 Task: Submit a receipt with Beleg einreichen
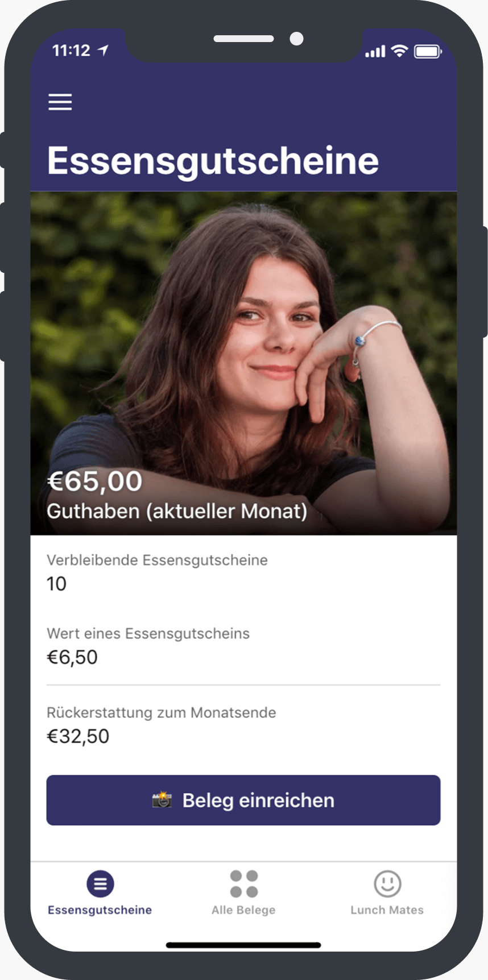(x=243, y=800)
